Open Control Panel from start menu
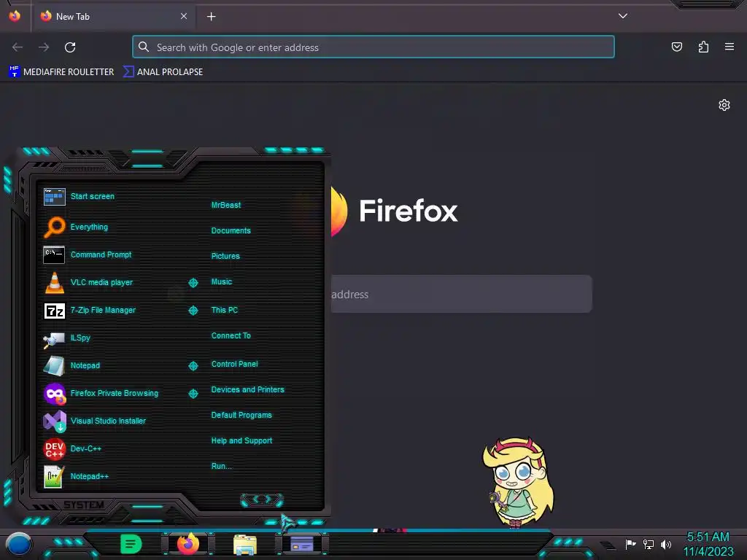Screen dimensions: 747x560 [234, 364]
